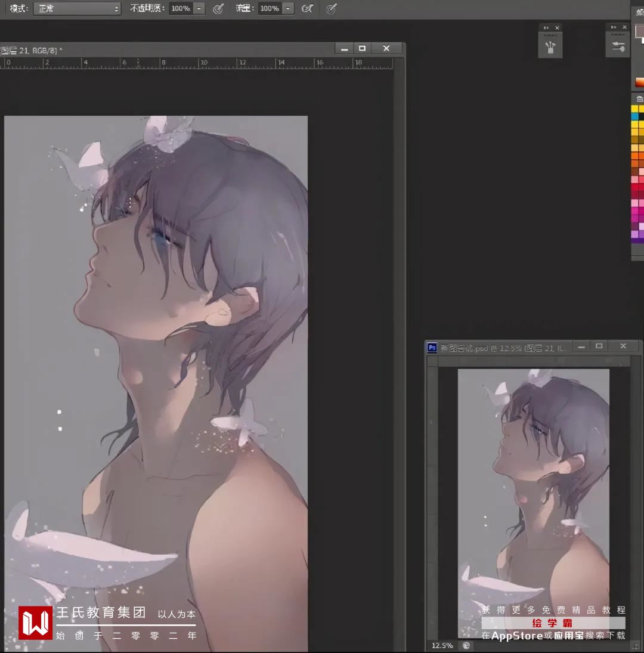Toggle tablet pressure for opacity icon

coord(218,8)
